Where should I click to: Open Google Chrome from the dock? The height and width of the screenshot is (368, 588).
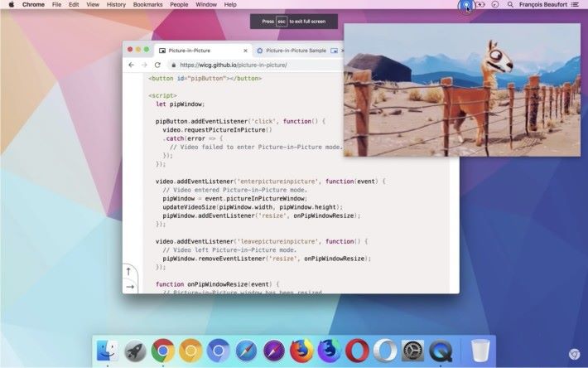(163, 351)
